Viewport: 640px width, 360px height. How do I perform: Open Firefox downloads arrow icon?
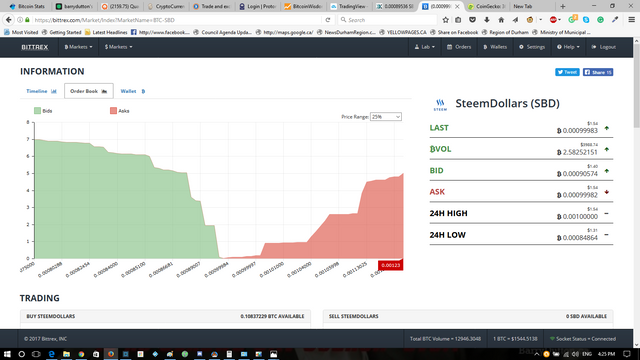pos(487,20)
